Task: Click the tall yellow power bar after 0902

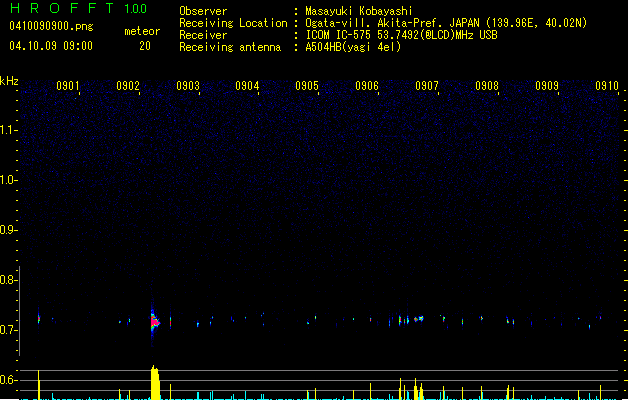Action: click(x=155, y=382)
